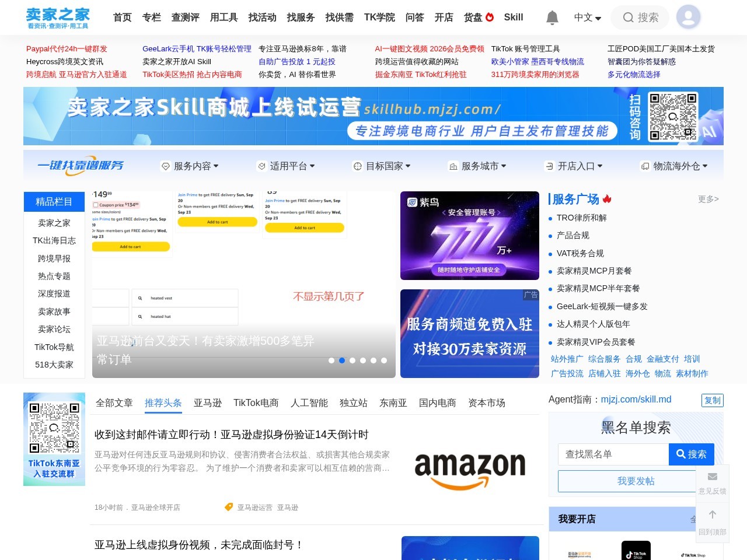The image size is (747, 560).
Task: Expand the 目标国家 filter dropdown
Action: click(x=382, y=166)
